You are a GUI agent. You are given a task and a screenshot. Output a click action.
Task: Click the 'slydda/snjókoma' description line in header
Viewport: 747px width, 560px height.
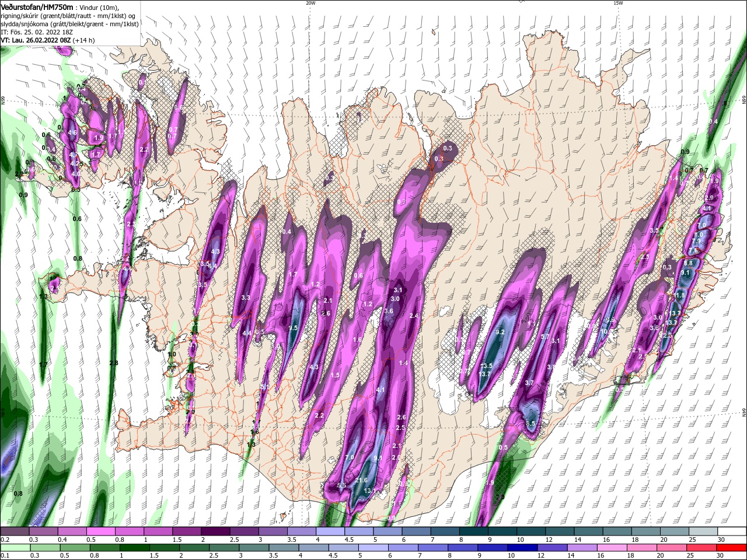click(69, 24)
